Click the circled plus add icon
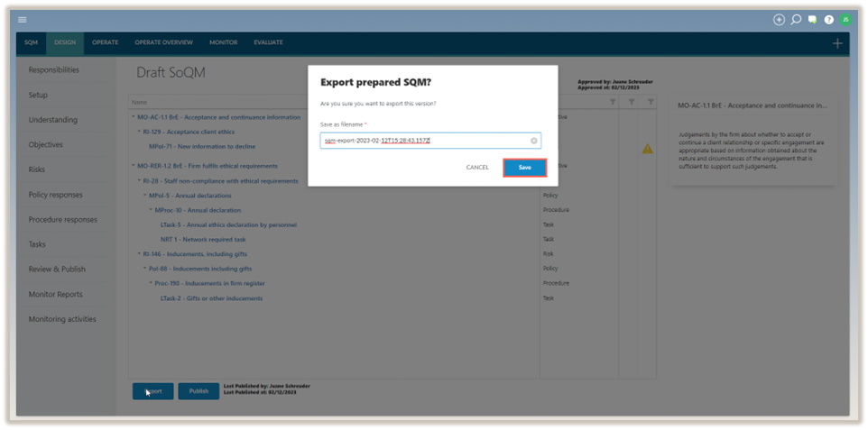The height and width of the screenshot is (430, 868). 780,19
